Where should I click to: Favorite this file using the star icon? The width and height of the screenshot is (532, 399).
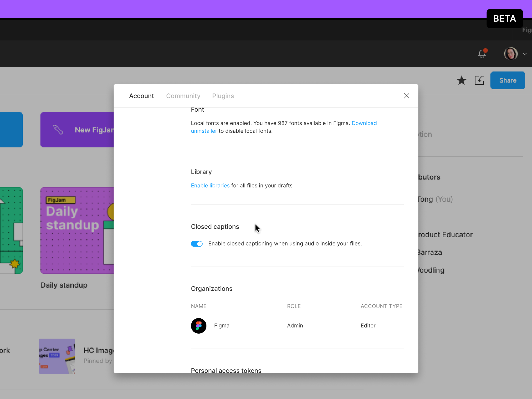tap(461, 80)
